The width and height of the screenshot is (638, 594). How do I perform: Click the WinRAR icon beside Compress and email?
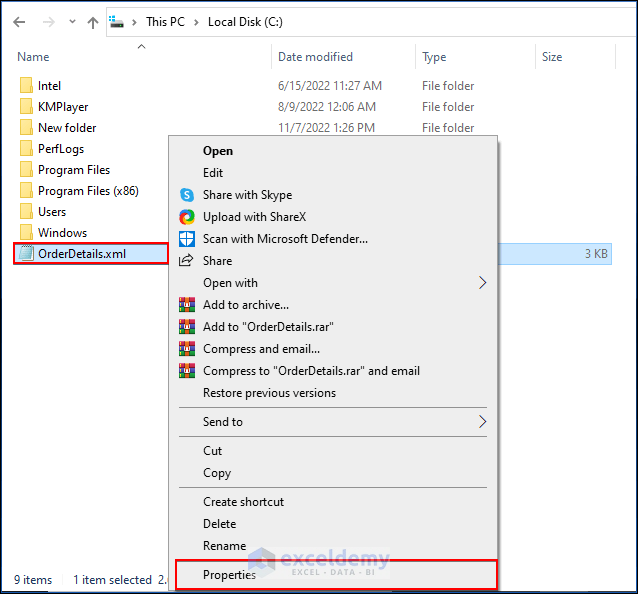pos(186,349)
